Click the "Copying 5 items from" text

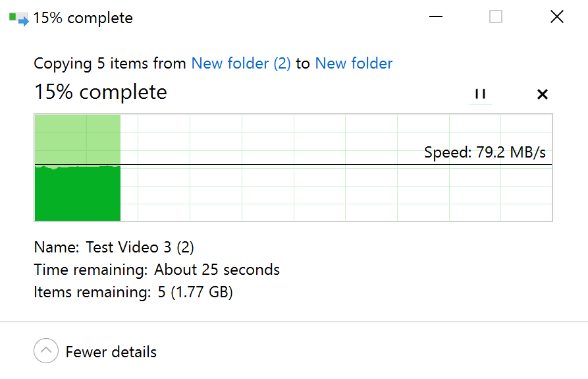tap(110, 63)
